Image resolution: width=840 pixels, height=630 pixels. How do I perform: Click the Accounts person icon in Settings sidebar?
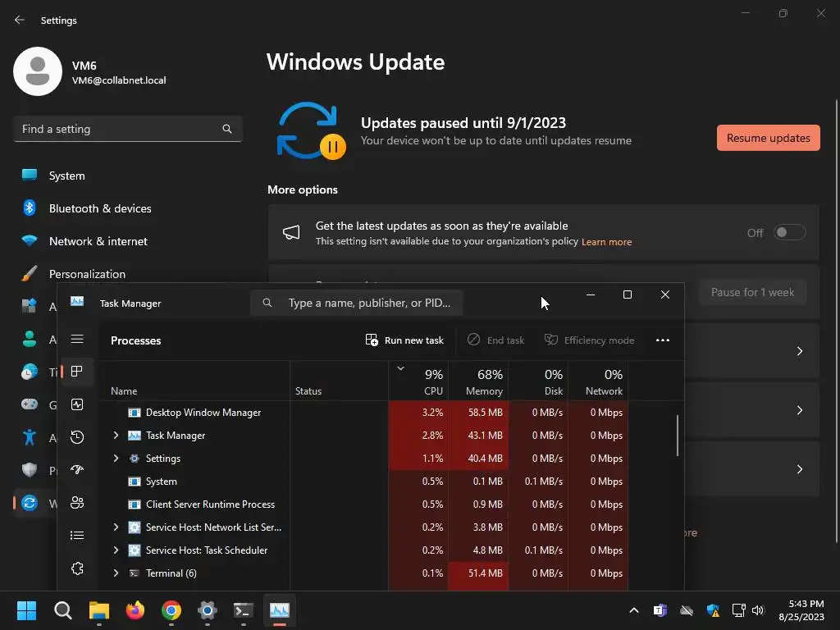click(30, 339)
